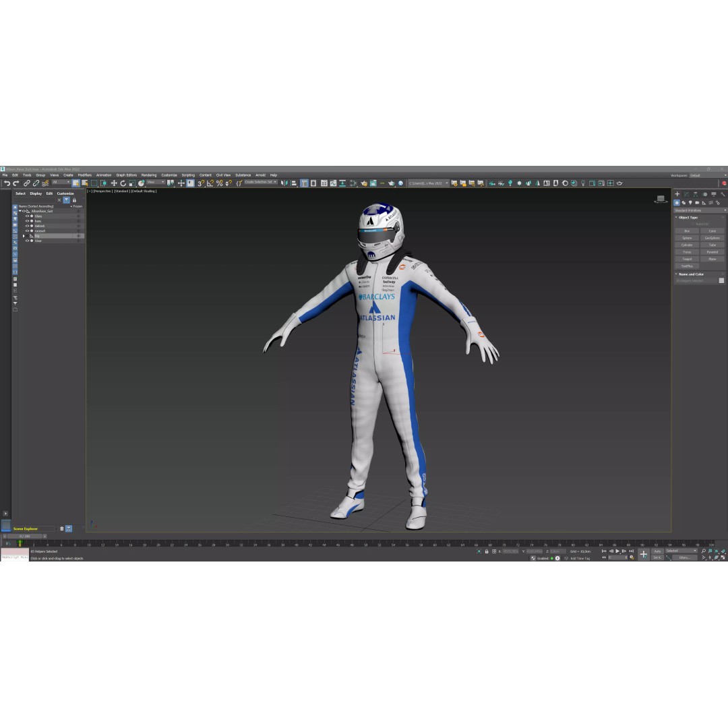This screenshot has height=728, width=728.
Task: Click Render teapot icon
Action: coord(392,183)
